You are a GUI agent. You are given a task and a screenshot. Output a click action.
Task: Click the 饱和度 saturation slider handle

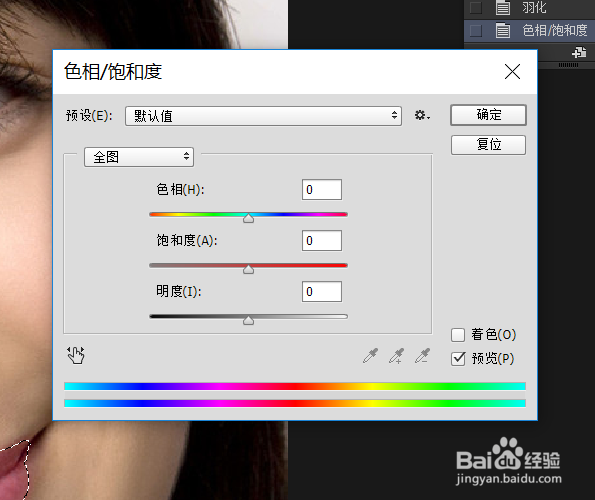tap(249, 269)
